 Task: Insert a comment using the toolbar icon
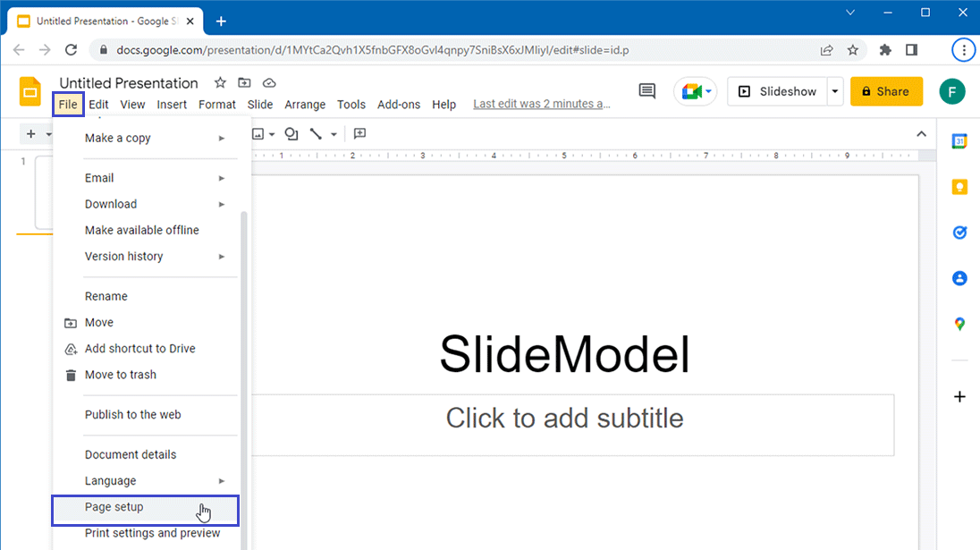click(359, 133)
